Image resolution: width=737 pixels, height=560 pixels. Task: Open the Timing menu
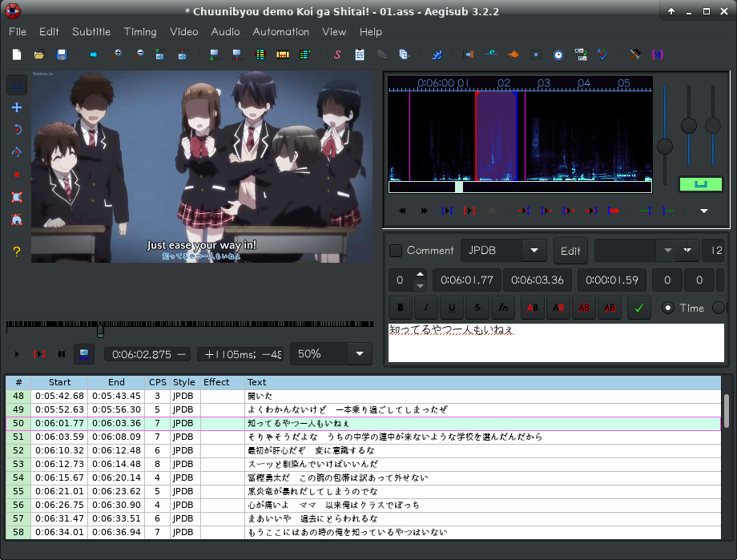140,32
